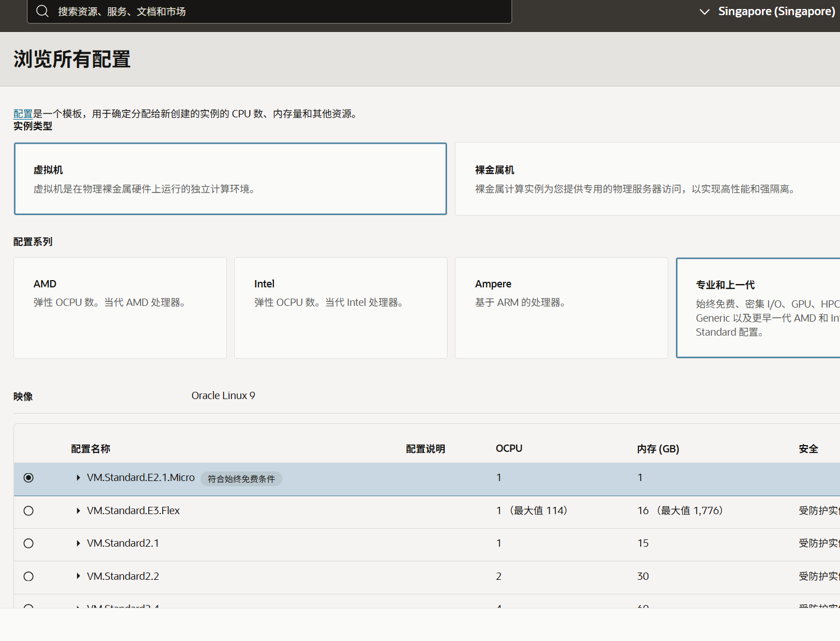The image size is (840, 641).
Task: Open the Singapore region dropdown
Action: pyautogui.click(x=767, y=11)
